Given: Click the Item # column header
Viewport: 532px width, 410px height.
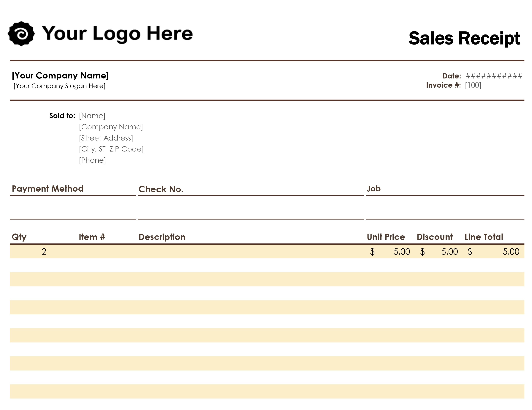Looking at the screenshot, I should click(92, 237).
